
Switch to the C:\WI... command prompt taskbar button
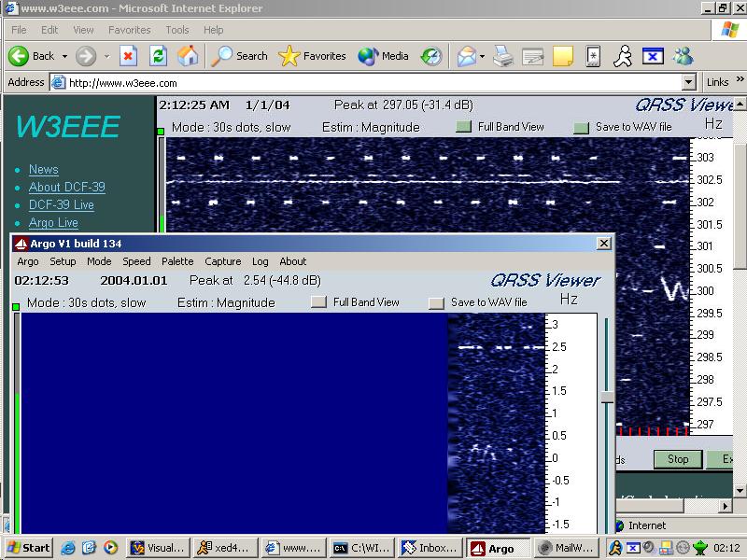363,548
